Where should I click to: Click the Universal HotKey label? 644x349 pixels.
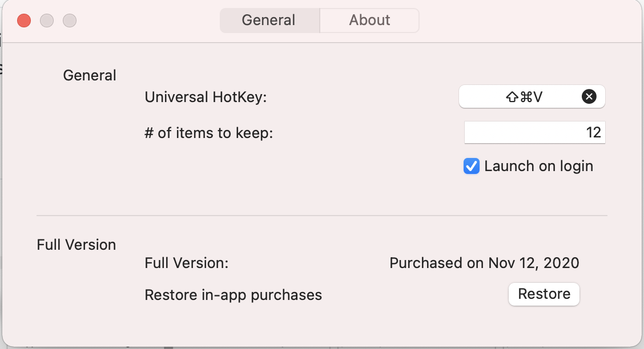pos(206,98)
